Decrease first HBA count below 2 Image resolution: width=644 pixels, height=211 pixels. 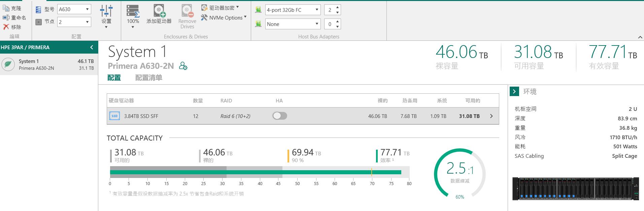tap(338, 12)
